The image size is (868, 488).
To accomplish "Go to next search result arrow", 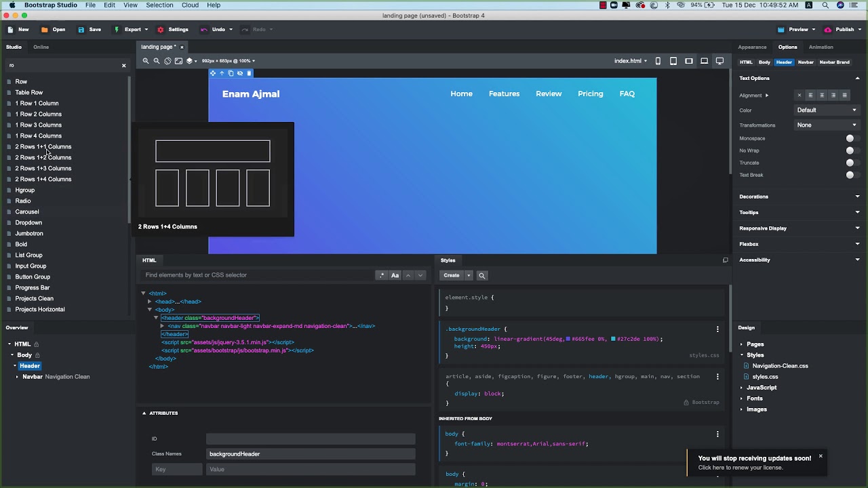I will click(x=420, y=275).
